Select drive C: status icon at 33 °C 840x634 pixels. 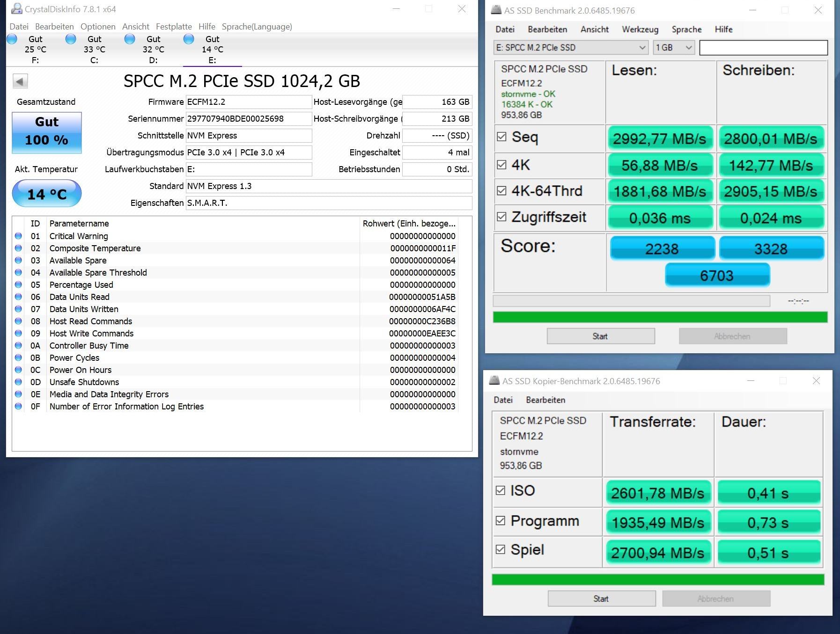pos(71,39)
